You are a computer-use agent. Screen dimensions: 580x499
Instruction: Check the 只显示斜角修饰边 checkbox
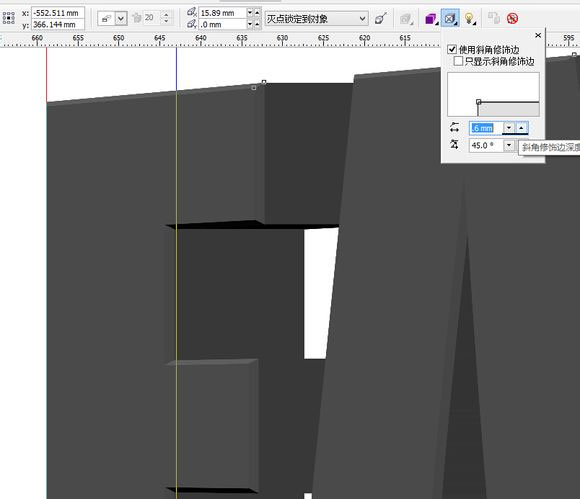458,61
